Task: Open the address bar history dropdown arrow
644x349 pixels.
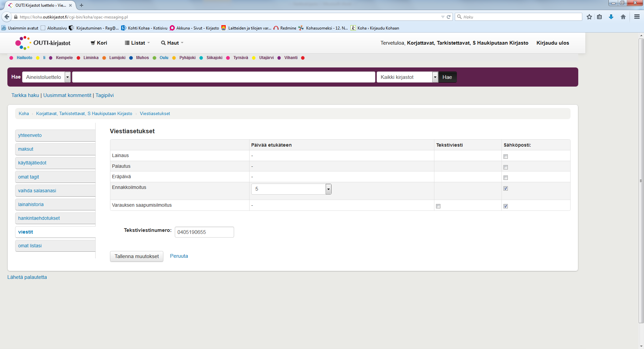Action: pyautogui.click(x=443, y=17)
